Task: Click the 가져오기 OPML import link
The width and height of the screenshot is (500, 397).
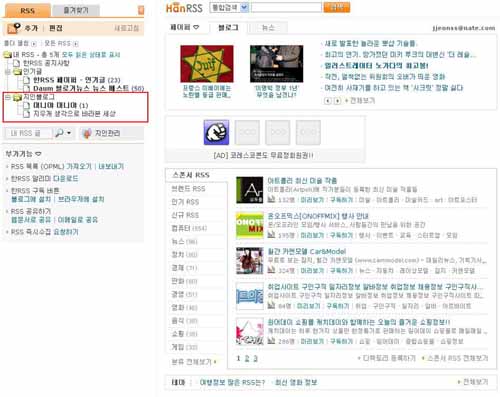Action: pos(79,166)
